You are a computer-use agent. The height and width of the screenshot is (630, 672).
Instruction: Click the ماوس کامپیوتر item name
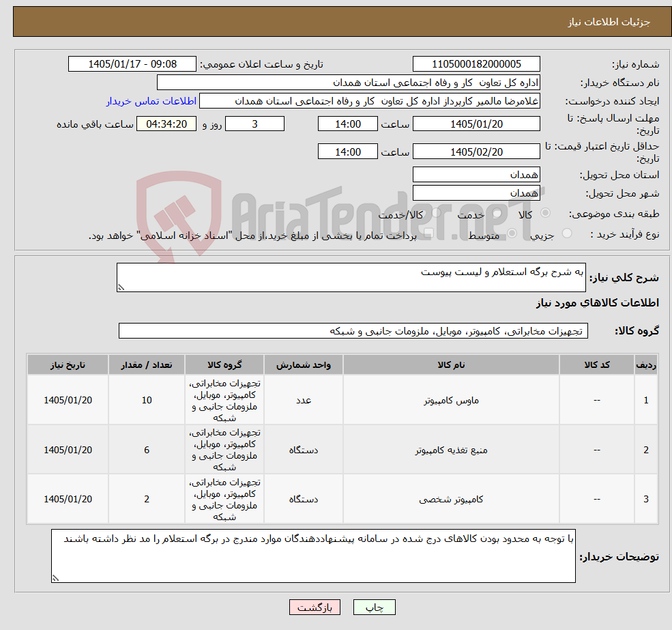tap(451, 400)
